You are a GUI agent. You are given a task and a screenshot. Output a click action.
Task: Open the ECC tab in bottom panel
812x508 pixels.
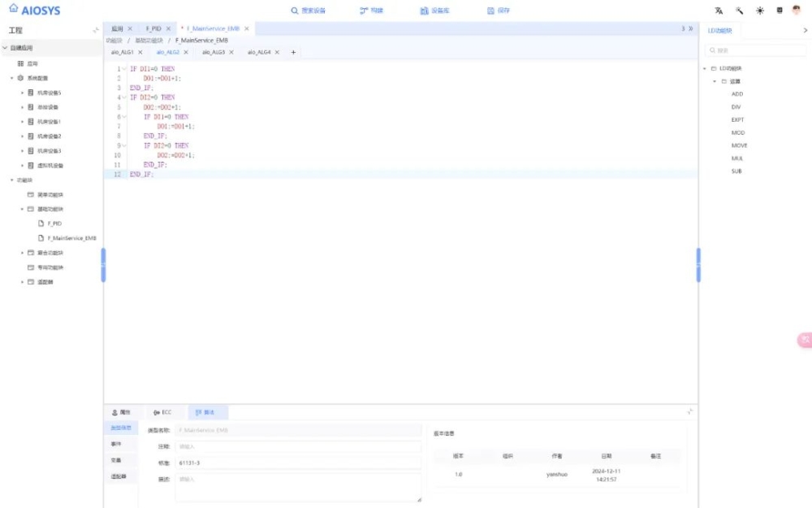[x=162, y=413]
